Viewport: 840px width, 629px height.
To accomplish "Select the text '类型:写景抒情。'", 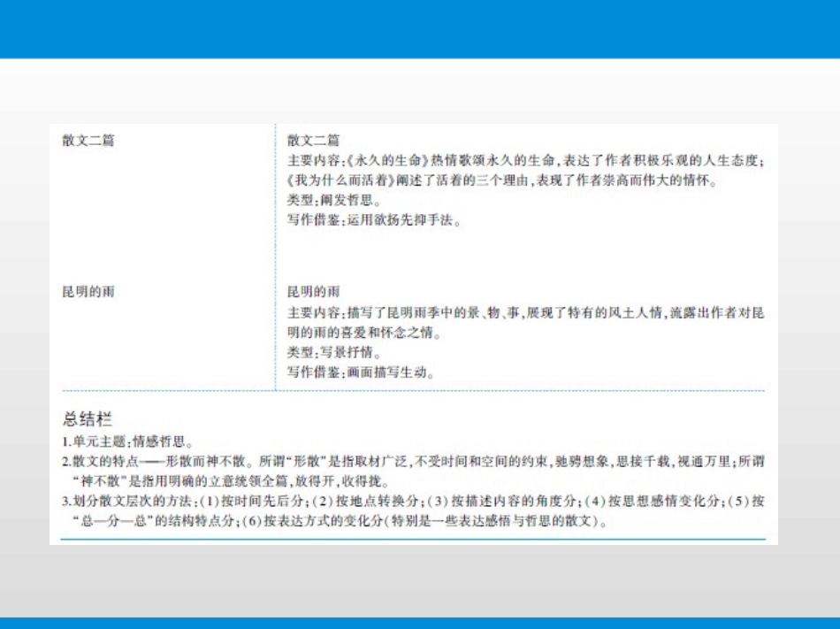I will click(335, 352).
